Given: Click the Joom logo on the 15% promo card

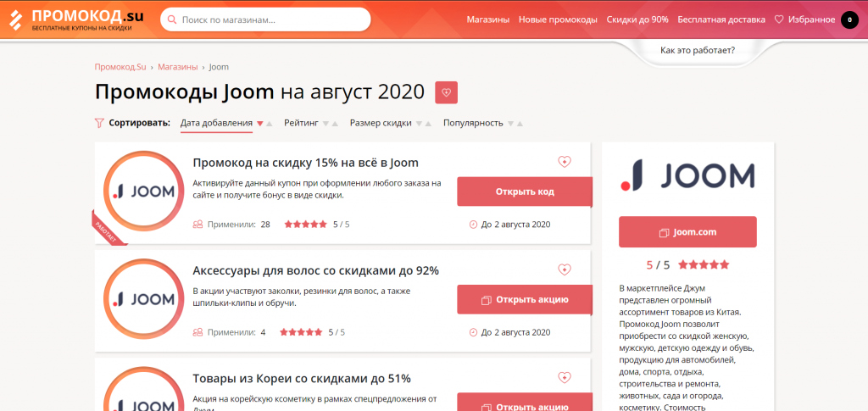Looking at the screenshot, I should (x=144, y=192).
